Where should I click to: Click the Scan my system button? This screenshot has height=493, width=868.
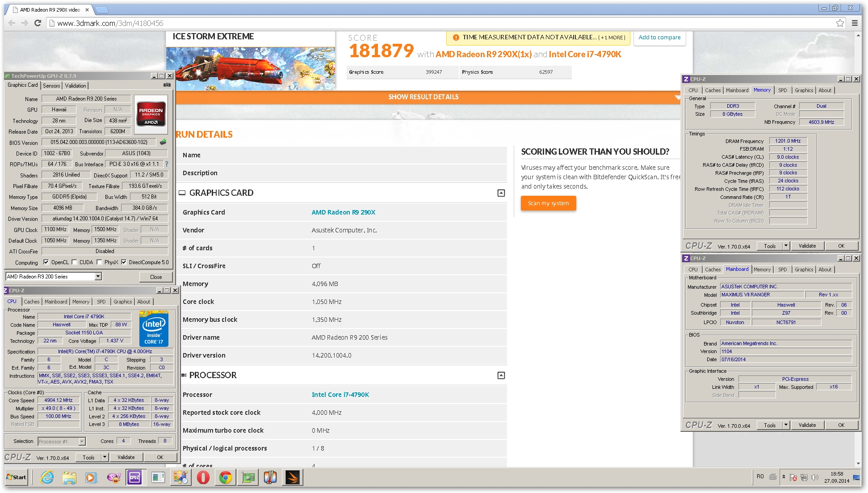[548, 203]
